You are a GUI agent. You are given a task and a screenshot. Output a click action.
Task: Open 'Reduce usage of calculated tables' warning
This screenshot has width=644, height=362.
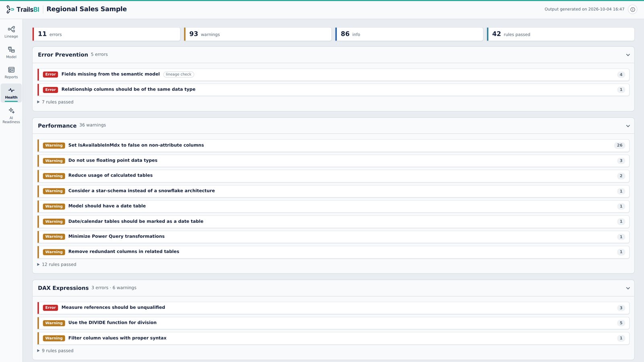tap(333, 176)
